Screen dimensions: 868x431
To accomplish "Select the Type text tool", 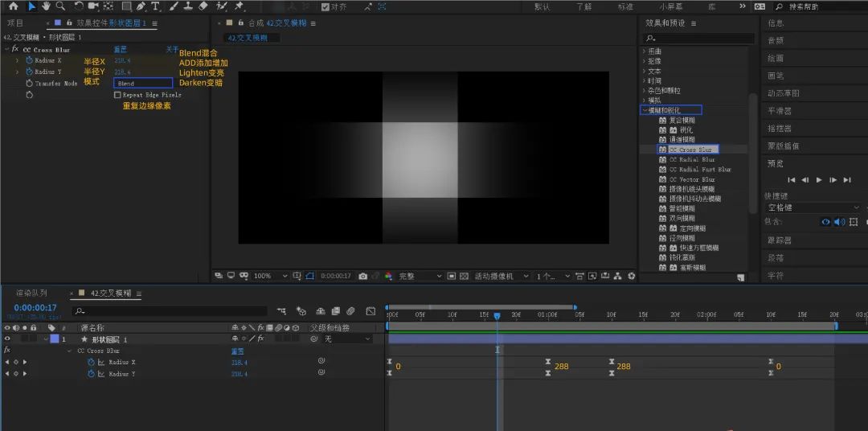I will click(x=156, y=6).
